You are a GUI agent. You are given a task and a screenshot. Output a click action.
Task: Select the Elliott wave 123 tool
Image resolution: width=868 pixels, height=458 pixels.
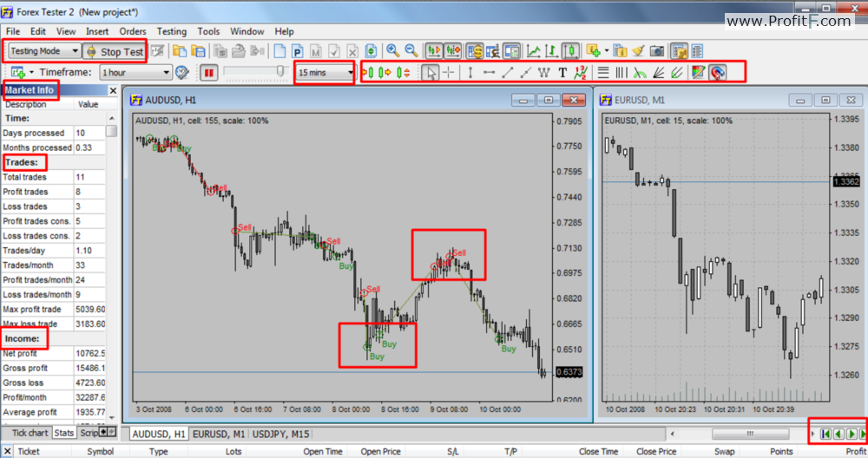(x=580, y=73)
